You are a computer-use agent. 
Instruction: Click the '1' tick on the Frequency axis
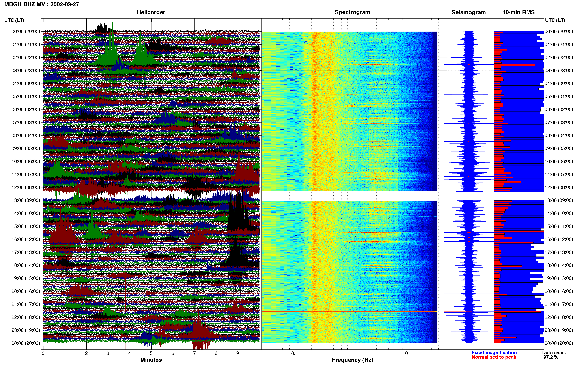click(x=350, y=353)
